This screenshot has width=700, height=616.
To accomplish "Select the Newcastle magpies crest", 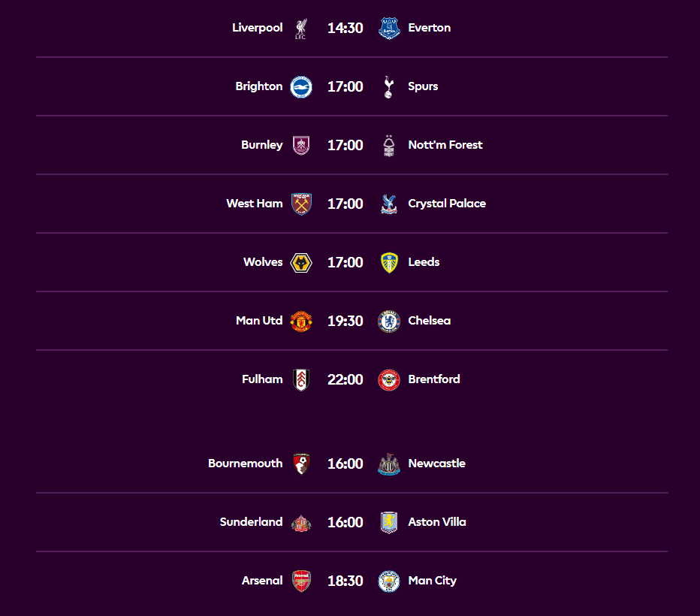I will point(389,464).
